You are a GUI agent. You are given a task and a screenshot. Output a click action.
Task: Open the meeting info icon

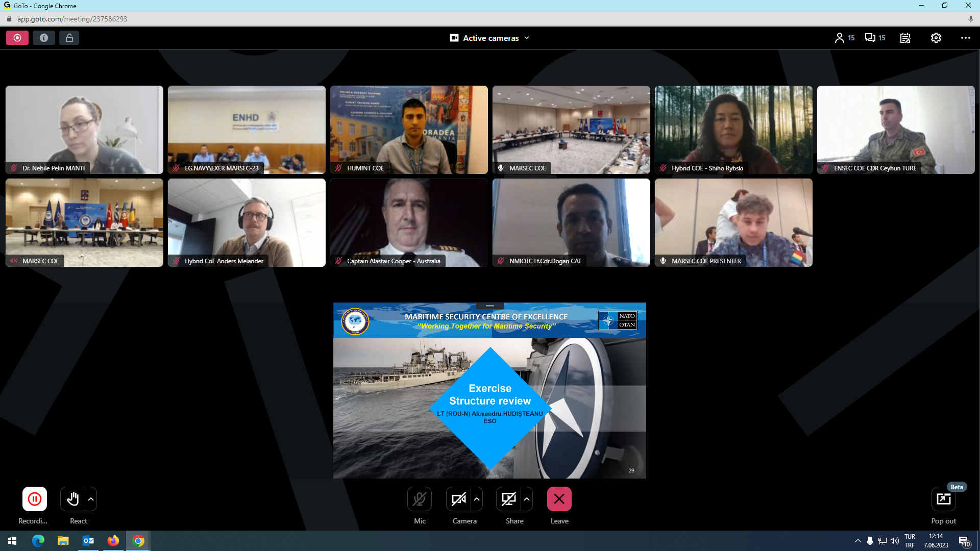(x=44, y=38)
